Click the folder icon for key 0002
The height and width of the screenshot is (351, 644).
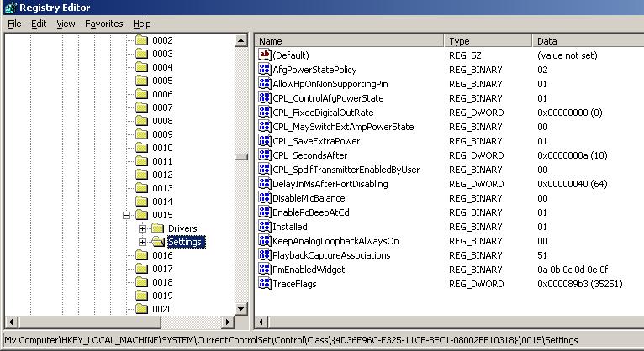pos(141,40)
